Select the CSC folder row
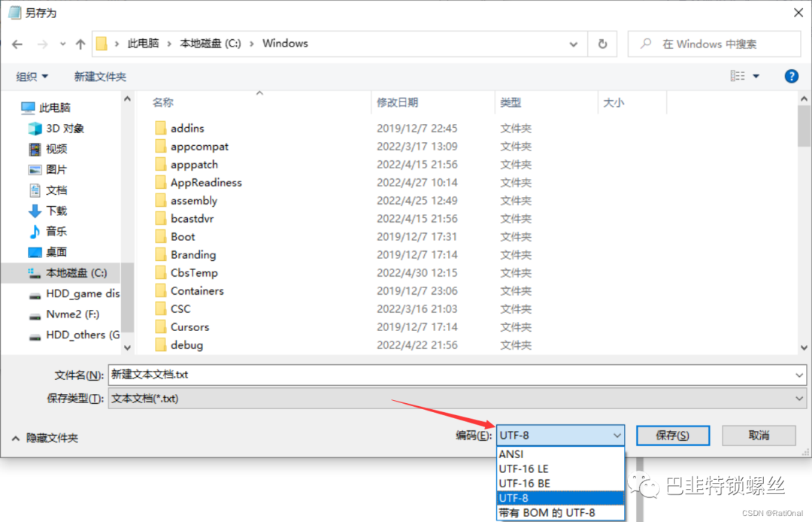812x522 pixels. [x=409, y=309]
